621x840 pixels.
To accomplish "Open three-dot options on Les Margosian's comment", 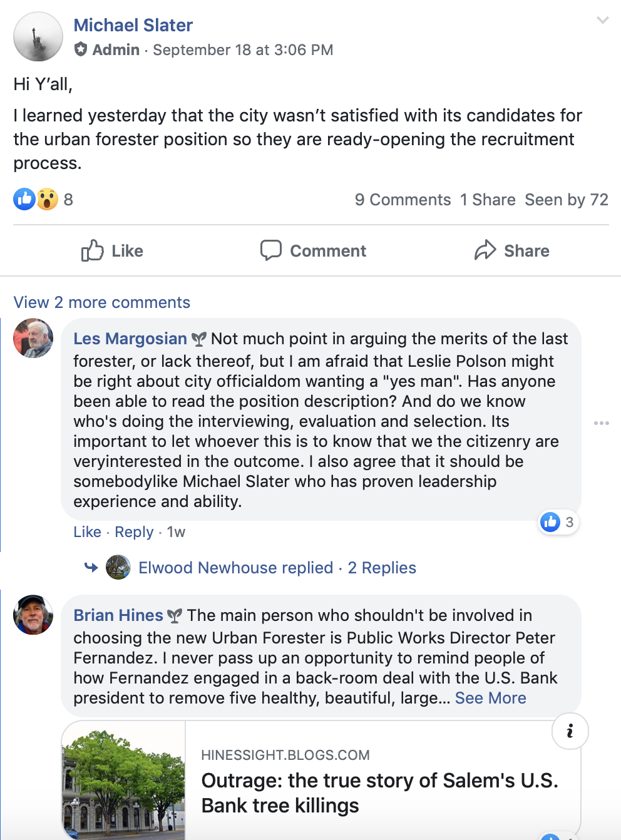I will [x=601, y=423].
